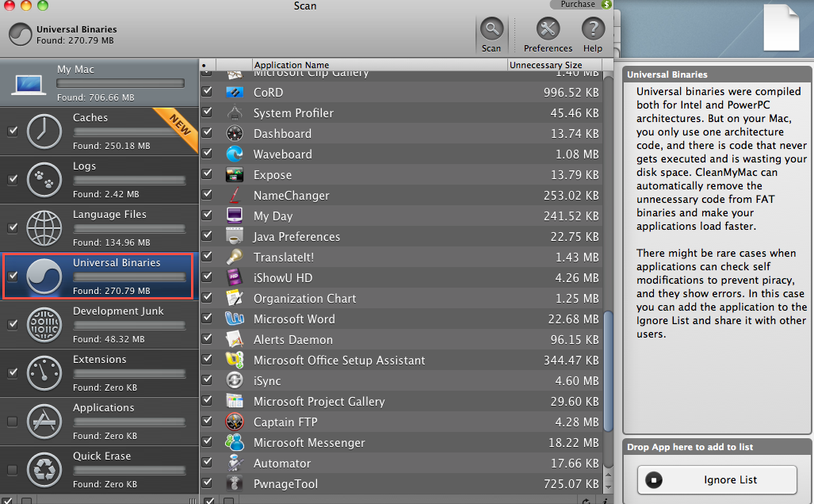The width and height of the screenshot is (814, 504).
Task: Toggle the Logs category checkbox
Action: click(x=13, y=180)
